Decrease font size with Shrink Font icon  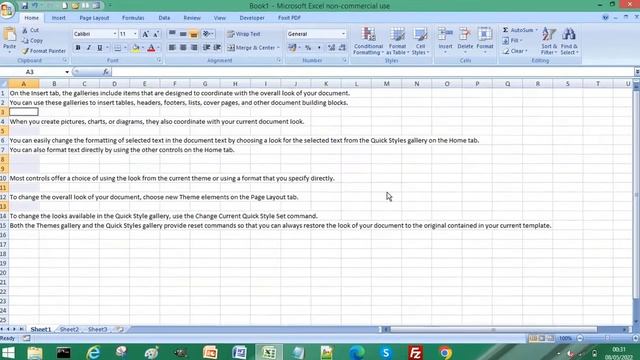[x=156, y=34]
